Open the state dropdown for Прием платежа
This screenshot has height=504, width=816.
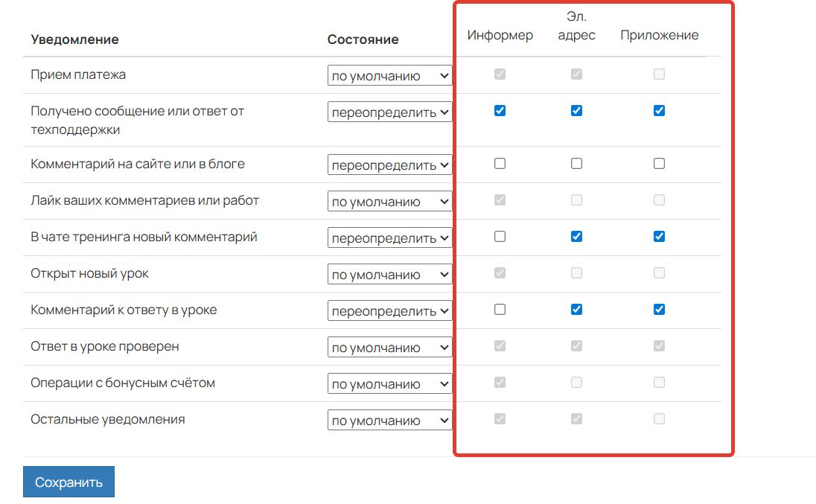click(x=390, y=75)
